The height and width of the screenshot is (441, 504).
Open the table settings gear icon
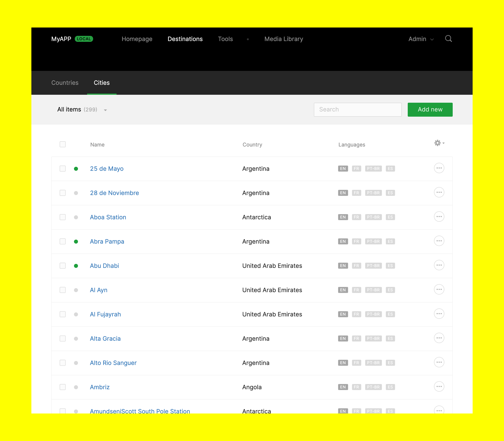pyautogui.click(x=437, y=143)
